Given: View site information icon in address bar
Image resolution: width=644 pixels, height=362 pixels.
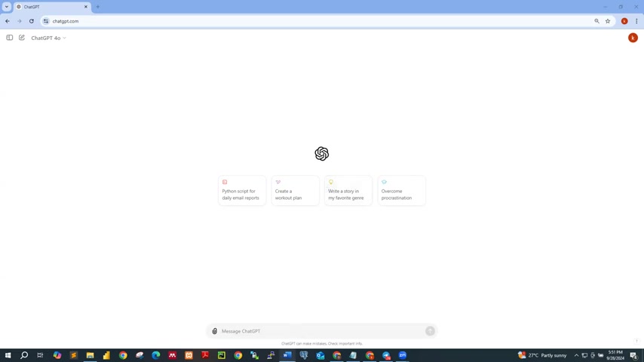Looking at the screenshot, I should 46,21.
